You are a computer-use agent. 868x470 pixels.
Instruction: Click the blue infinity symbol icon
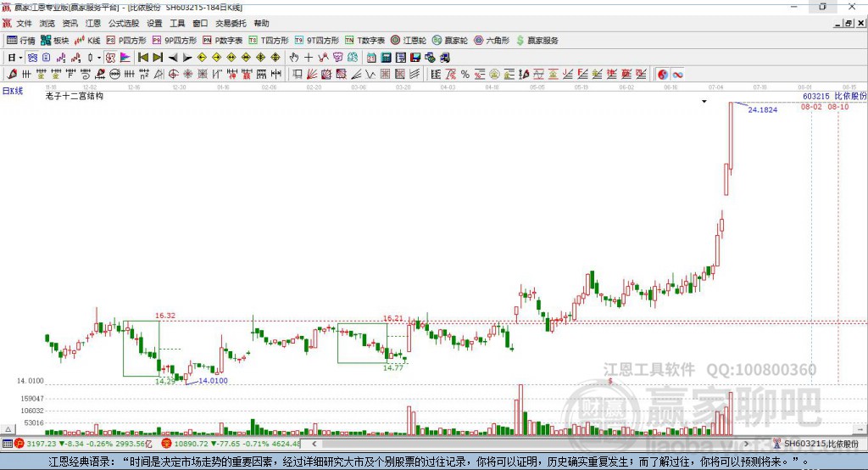(677, 75)
